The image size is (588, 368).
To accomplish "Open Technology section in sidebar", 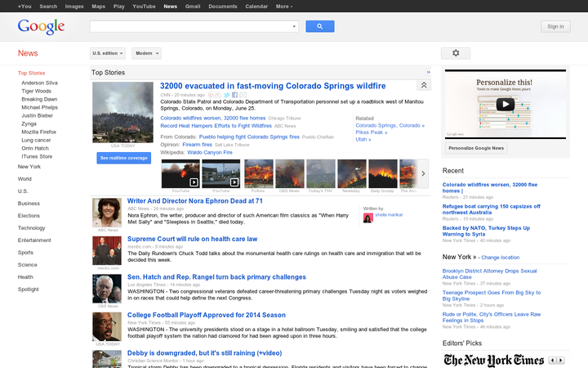I will (x=31, y=228).
